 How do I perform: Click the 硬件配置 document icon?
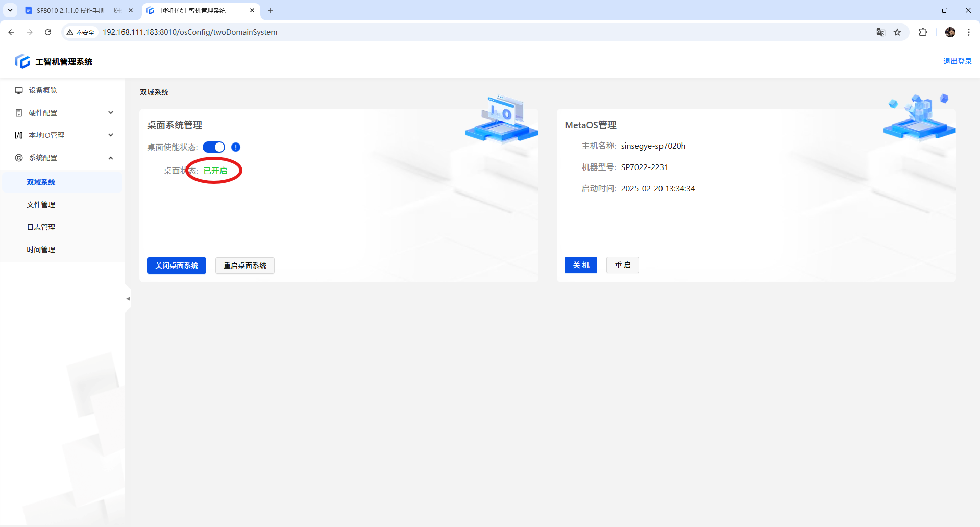19,113
